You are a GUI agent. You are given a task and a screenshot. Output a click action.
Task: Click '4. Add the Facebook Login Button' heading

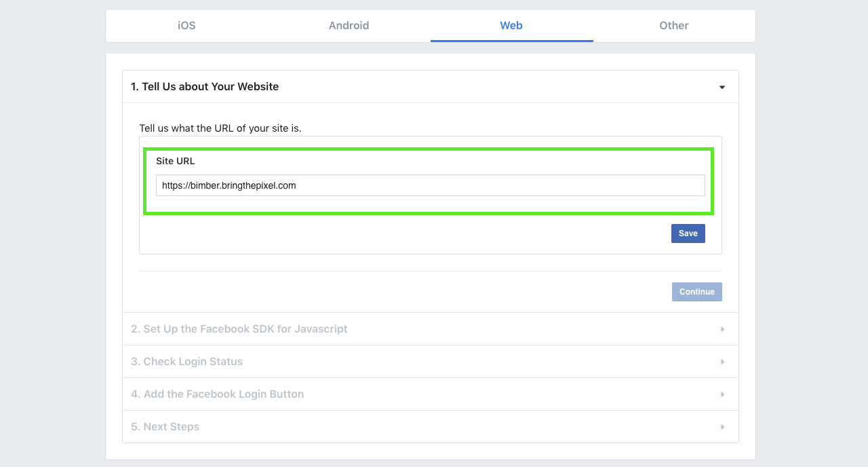click(x=217, y=394)
